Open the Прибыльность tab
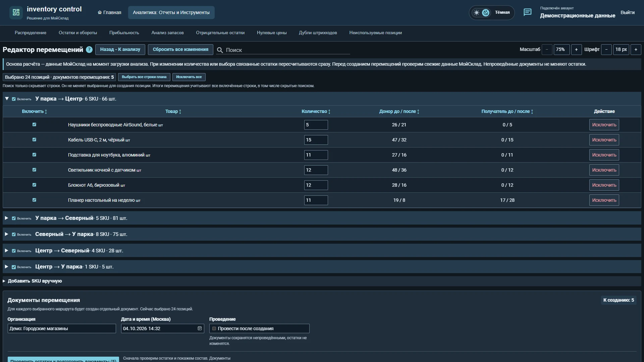The height and width of the screenshot is (362, 644). click(124, 33)
